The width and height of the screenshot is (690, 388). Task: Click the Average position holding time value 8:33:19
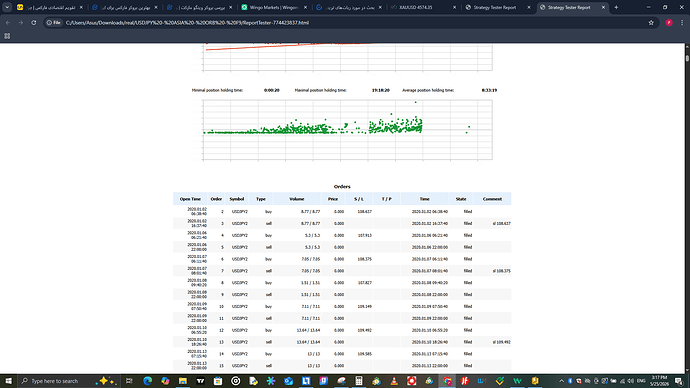click(489, 90)
